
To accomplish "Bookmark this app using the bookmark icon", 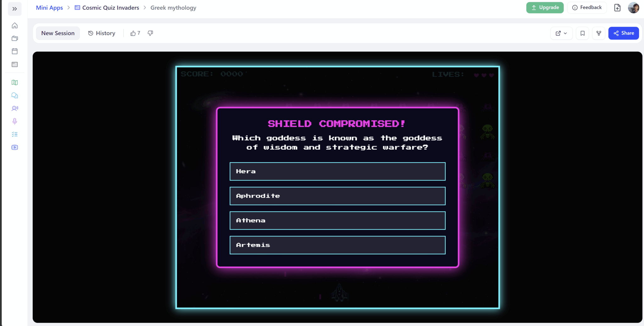I will pyautogui.click(x=582, y=33).
